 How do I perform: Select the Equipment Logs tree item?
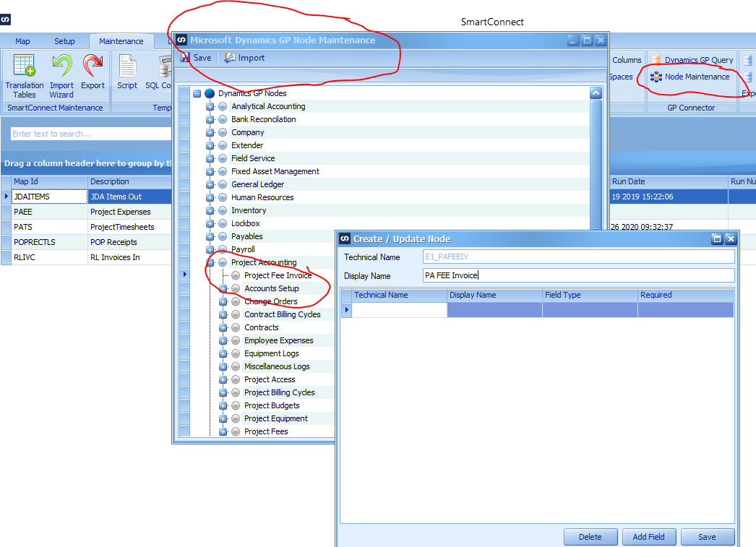[272, 353]
